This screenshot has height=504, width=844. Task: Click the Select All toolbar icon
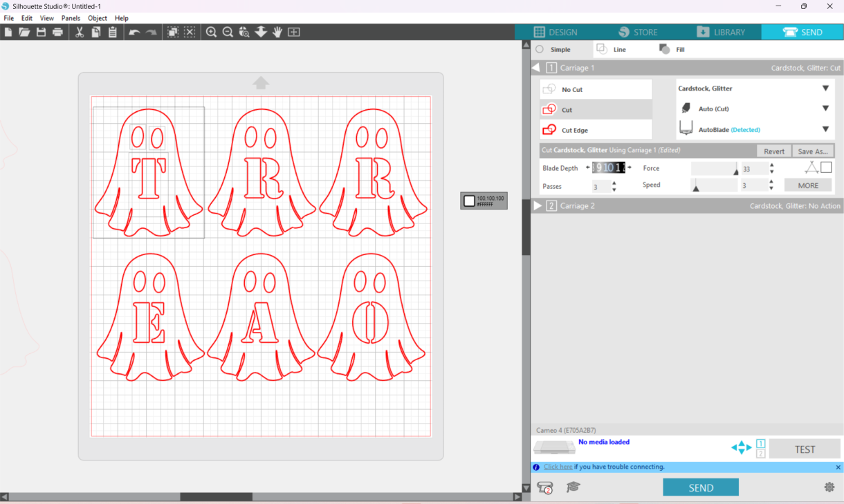(x=173, y=32)
